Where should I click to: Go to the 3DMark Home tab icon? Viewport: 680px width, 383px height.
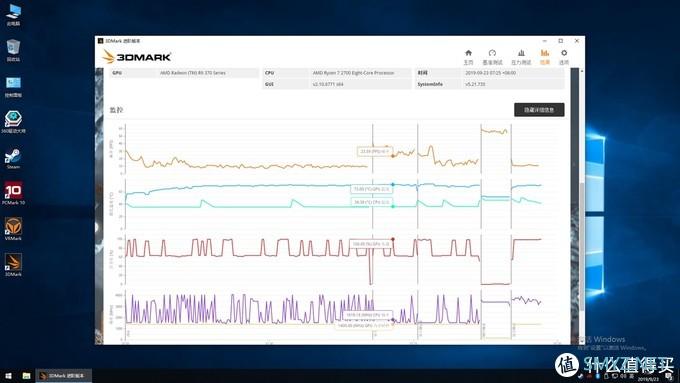click(468, 53)
